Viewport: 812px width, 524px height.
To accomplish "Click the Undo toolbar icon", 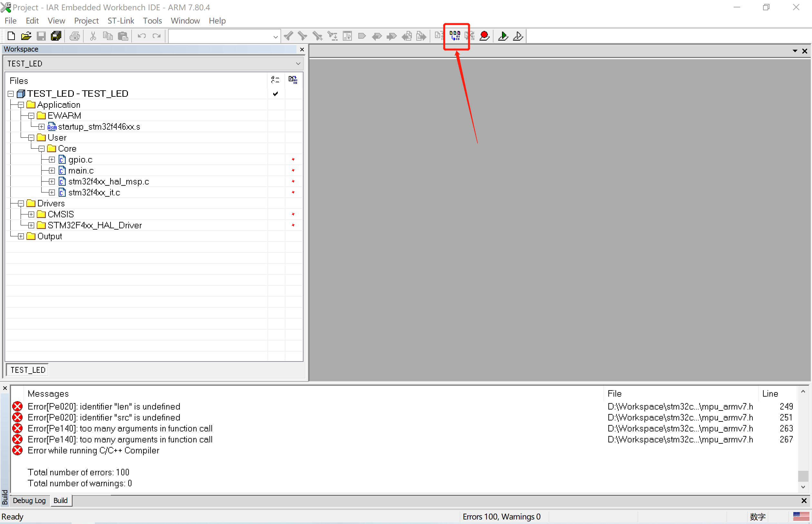I will tap(141, 36).
